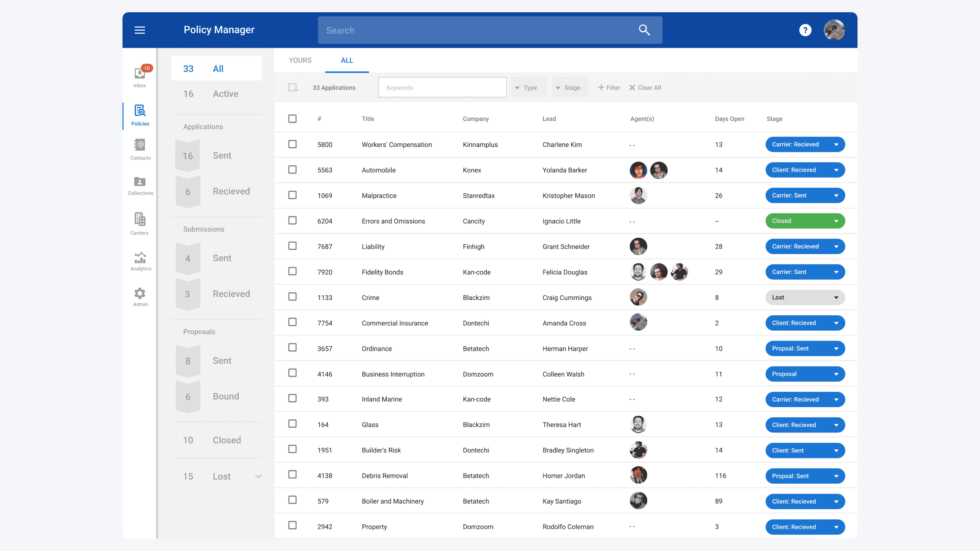Switch to the YOURS tab
The height and width of the screenshot is (551, 980).
[x=300, y=60]
